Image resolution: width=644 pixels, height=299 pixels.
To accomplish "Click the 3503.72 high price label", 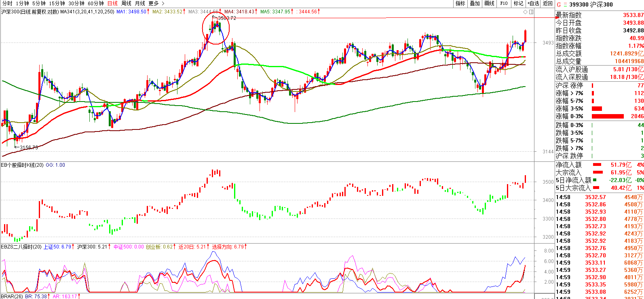I will coord(226,18).
